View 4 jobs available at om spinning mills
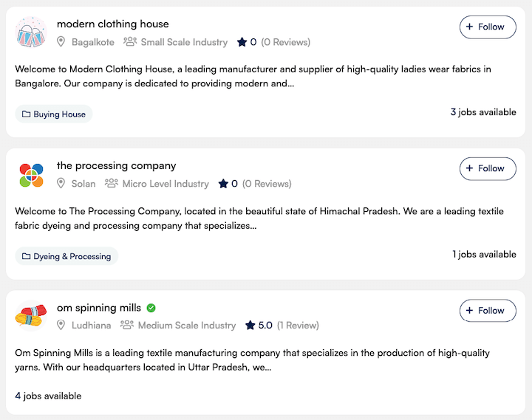This screenshot has height=420, width=532. coord(48,396)
